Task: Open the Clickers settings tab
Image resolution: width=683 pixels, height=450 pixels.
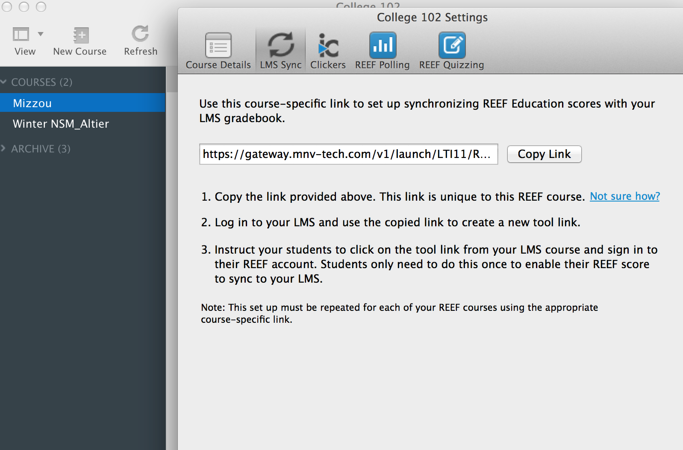Action: pos(328,51)
